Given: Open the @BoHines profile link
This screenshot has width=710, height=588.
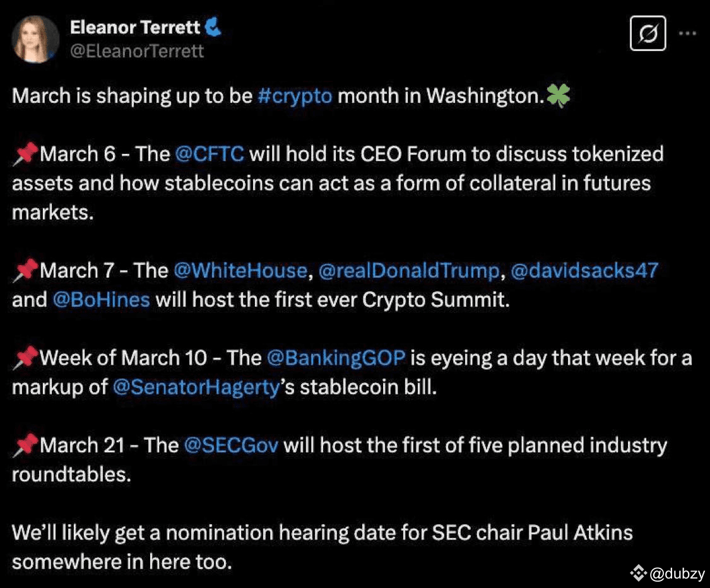Looking at the screenshot, I should point(101,300).
